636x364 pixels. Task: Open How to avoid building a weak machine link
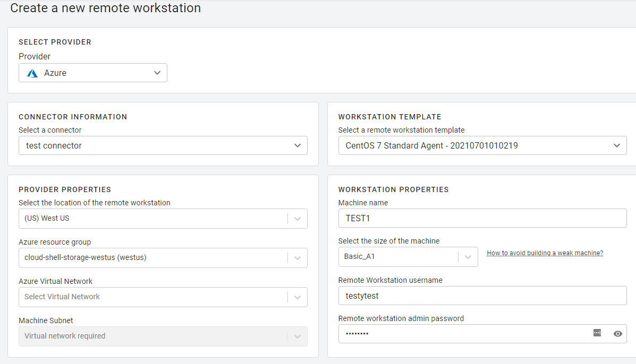pyautogui.click(x=545, y=253)
